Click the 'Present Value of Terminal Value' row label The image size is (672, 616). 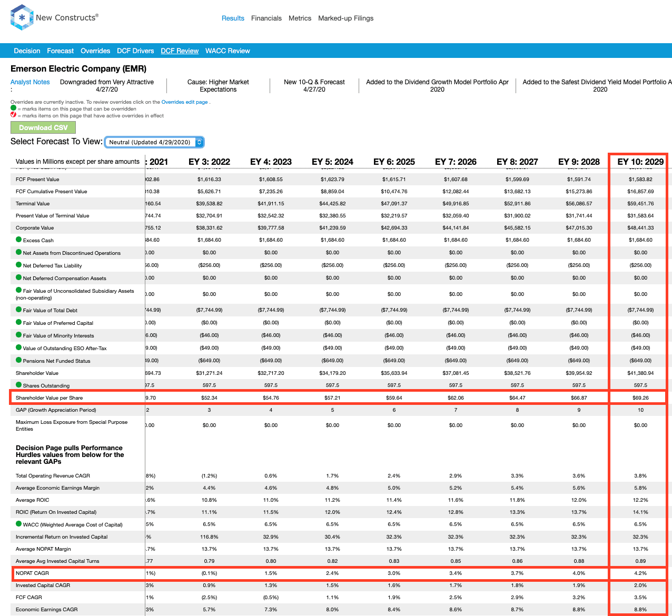(x=53, y=216)
